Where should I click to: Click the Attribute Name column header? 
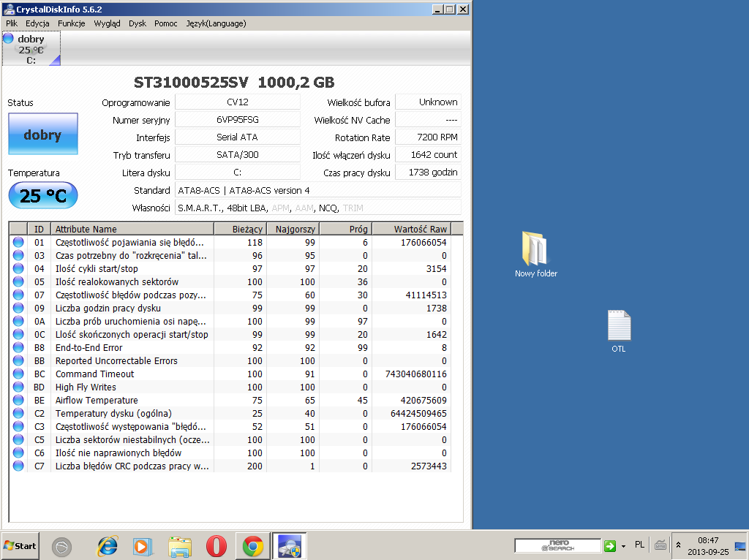pos(132,229)
